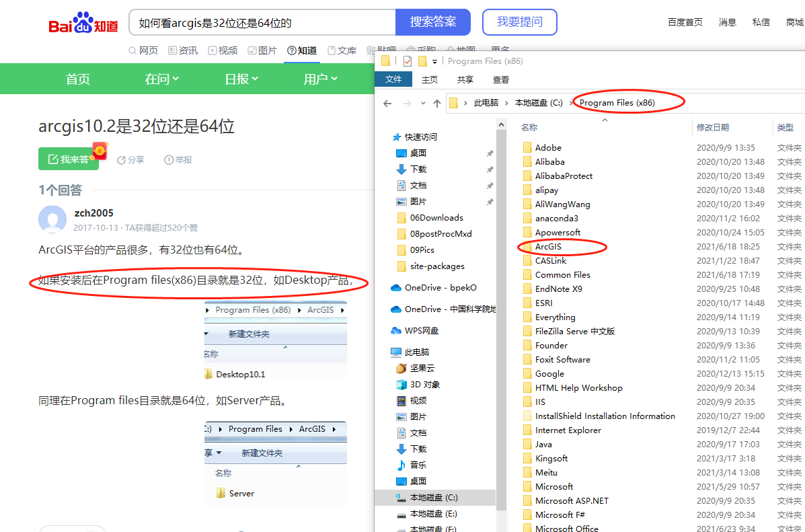Screen dimensions: 805x532
Task: Click the 举报 report link
Action: pos(178,159)
